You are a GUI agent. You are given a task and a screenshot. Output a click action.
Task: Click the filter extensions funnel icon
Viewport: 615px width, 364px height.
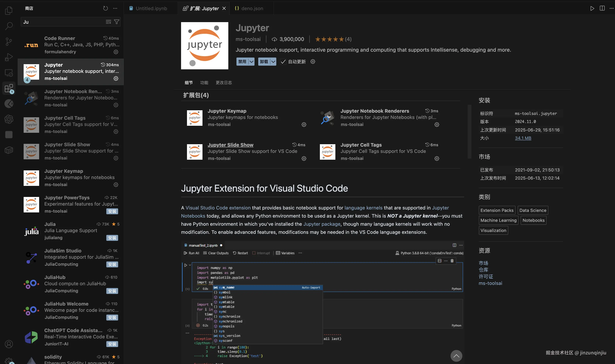(117, 22)
